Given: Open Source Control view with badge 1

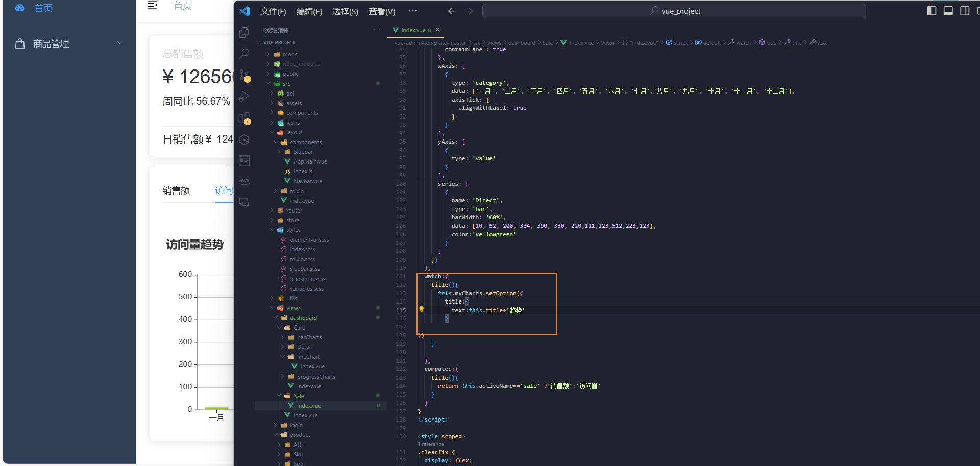Looking at the screenshot, I should tap(244, 76).
